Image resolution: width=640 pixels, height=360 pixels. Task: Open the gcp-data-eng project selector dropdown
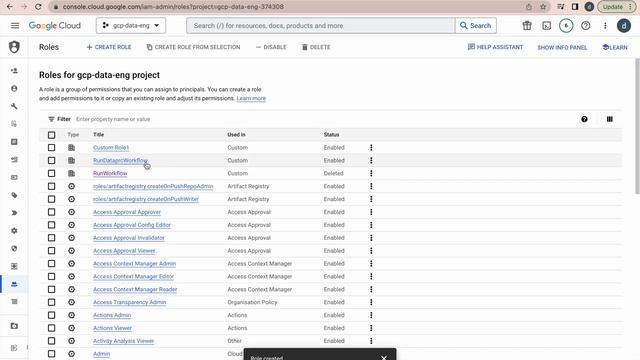pos(131,26)
